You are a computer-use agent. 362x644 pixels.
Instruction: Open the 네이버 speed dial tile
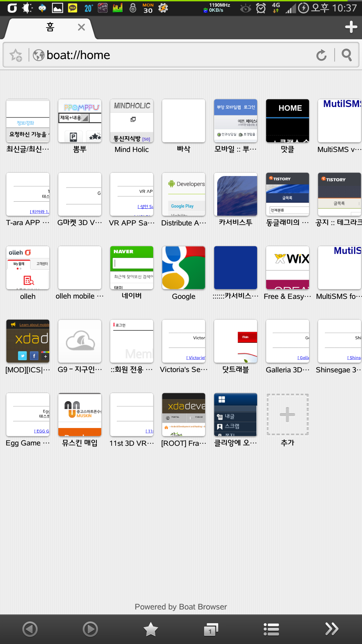point(132,268)
